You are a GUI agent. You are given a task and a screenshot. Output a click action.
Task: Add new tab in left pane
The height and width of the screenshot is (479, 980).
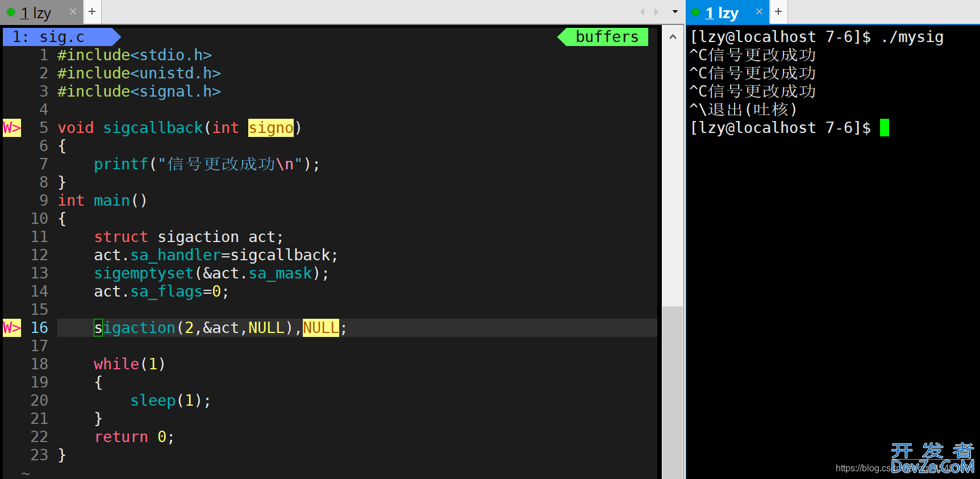pos(92,11)
